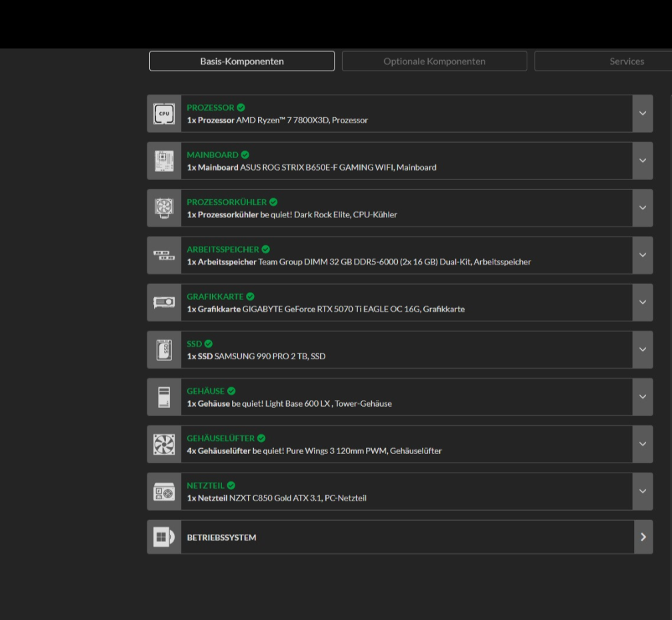Click the GEHÄUSE heading
This screenshot has height=620, width=672.
pyautogui.click(x=206, y=391)
